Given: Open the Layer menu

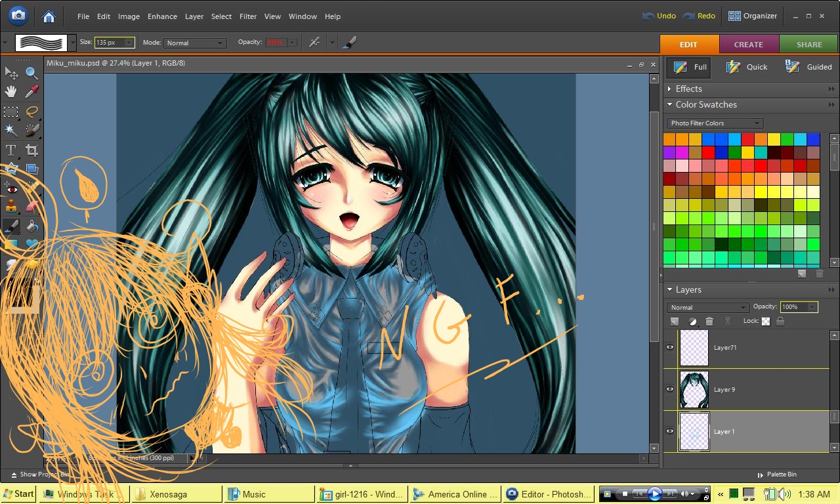Looking at the screenshot, I should 194,16.
